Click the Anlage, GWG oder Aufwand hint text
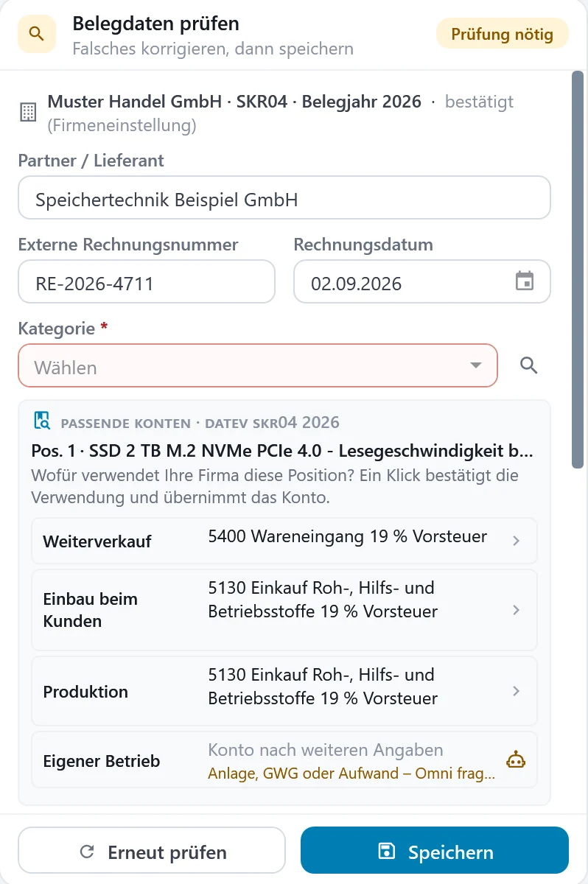588x884 pixels. (x=351, y=774)
